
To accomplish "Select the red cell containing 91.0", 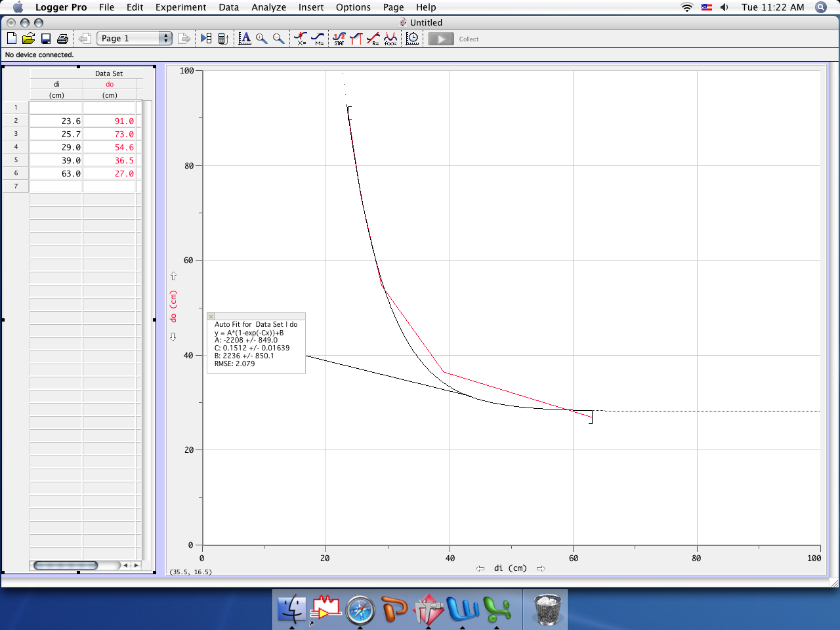I will pos(109,121).
